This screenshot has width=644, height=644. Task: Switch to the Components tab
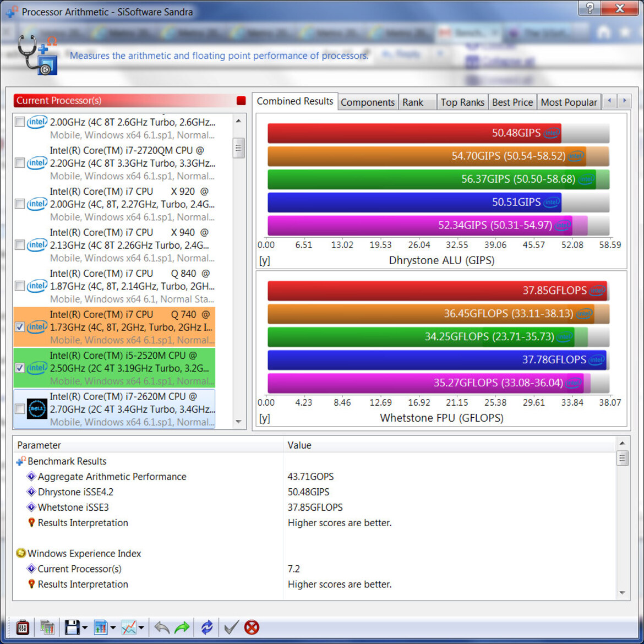[x=368, y=102]
